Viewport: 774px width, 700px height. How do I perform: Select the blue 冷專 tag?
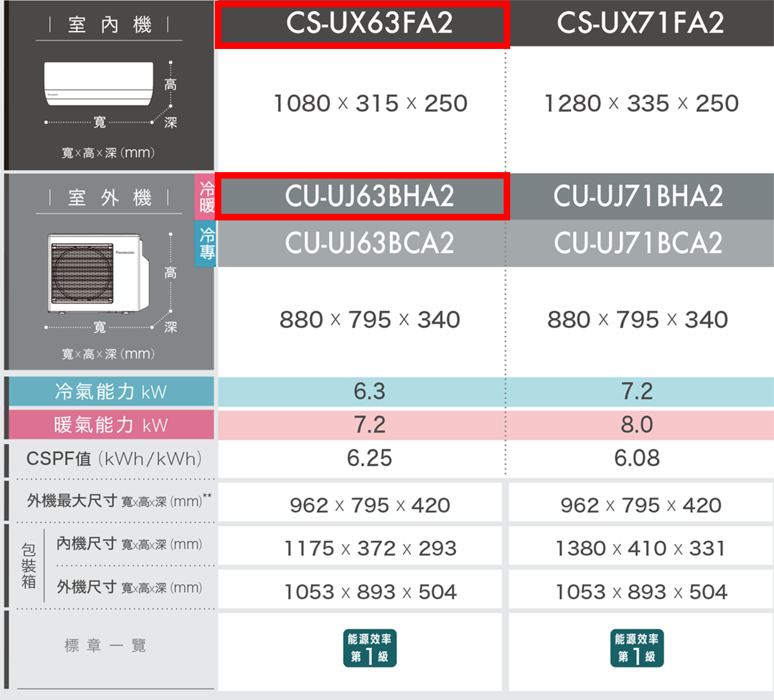(206, 244)
